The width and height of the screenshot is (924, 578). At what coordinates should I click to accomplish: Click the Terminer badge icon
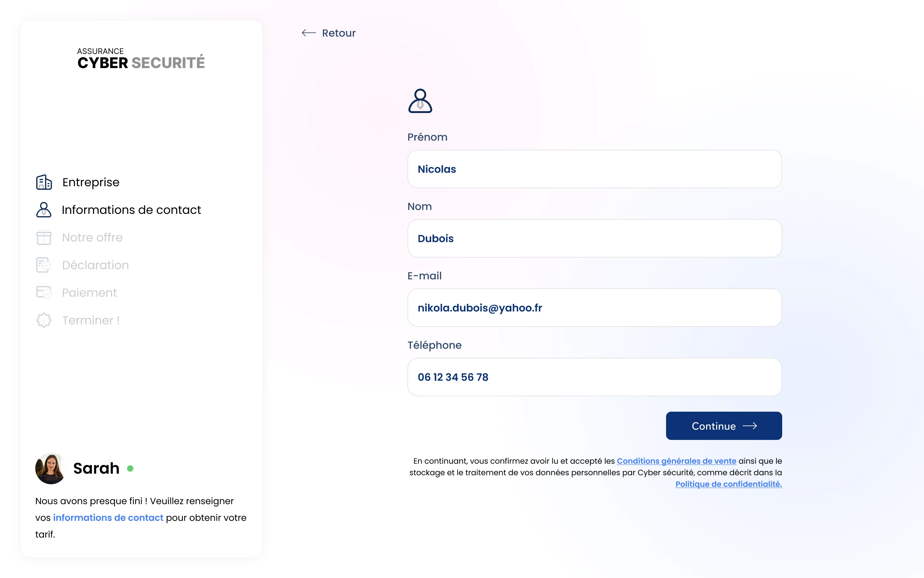tap(44, 320)
